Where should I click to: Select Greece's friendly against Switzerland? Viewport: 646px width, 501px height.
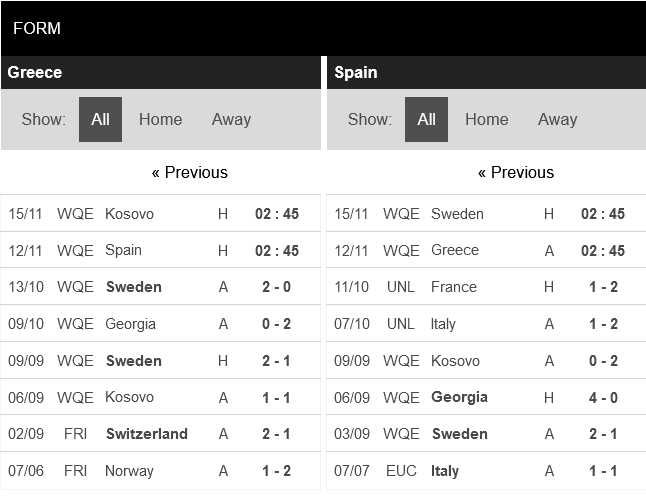(146, 434)
